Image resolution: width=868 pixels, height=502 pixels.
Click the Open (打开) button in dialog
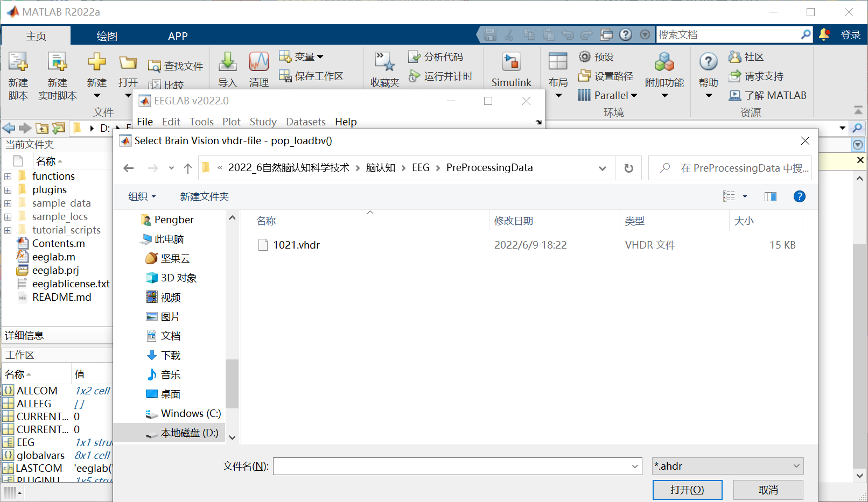click(x=687, y=490)
